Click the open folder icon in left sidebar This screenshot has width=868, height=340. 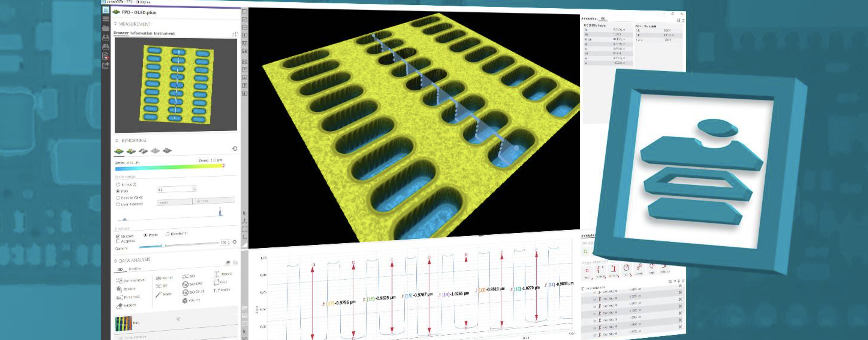[106, 28]
